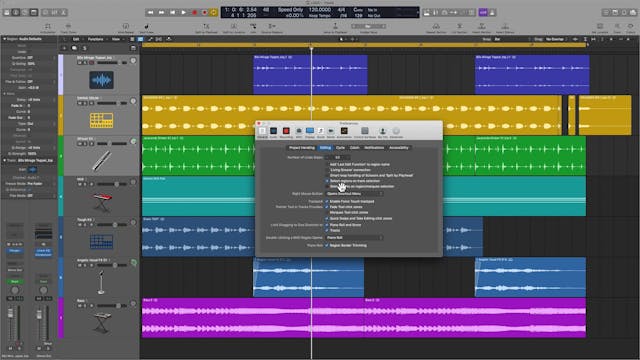The width and height of the screenshot is (640, 360).
Task: Toggle the yellow Cycle button
Action: (213, 13)
